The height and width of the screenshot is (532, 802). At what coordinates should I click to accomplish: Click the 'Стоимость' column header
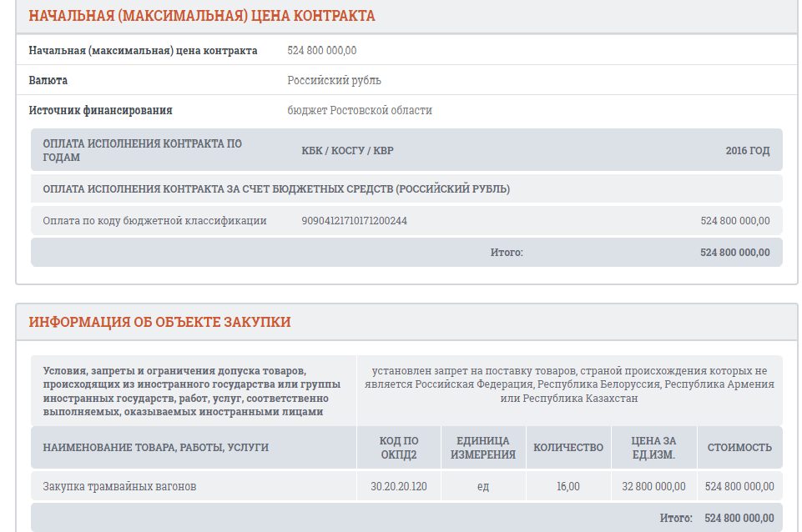pyautogui.click(x=739, y=448)
